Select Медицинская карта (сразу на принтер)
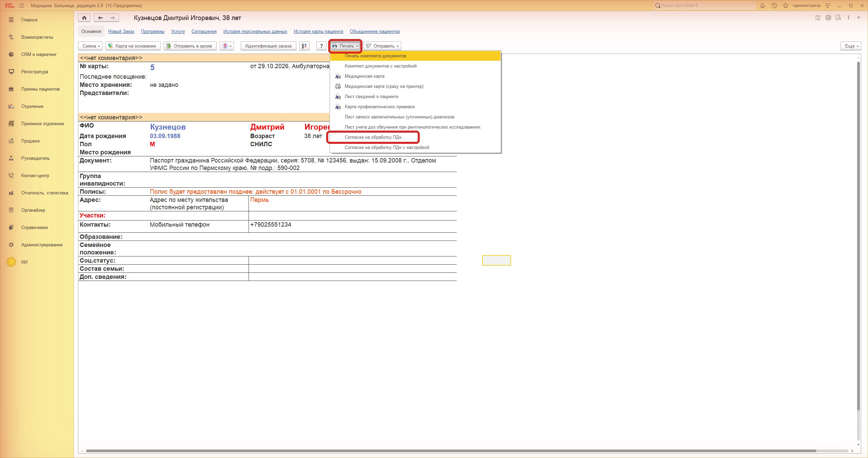This screenshot has height=458, width=868. pyautogui.click(x=415, y=86)
